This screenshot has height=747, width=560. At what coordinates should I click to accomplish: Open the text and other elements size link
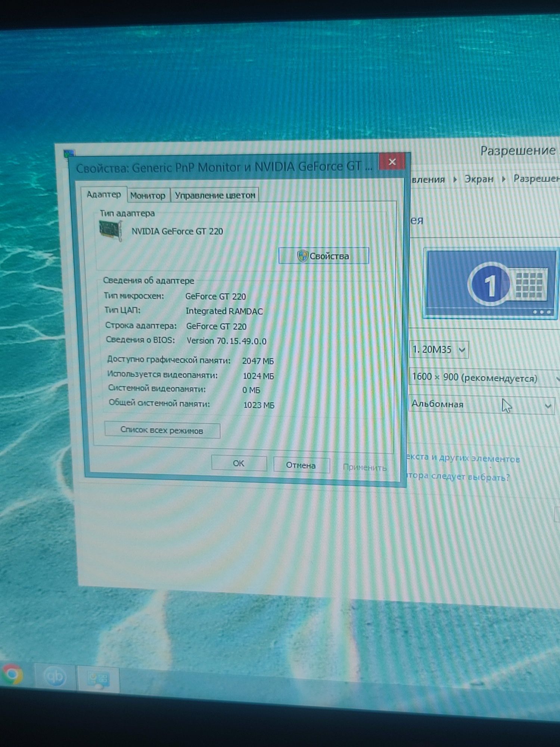point(463,458)
